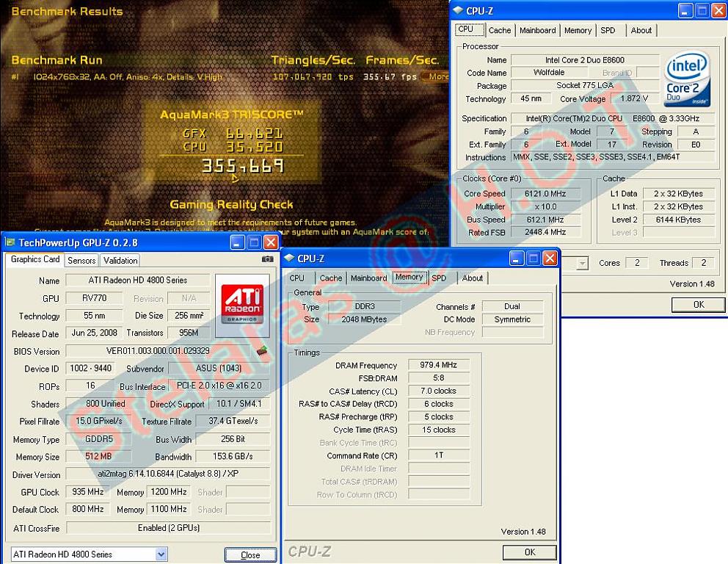
Task: Click the title icon of the CPU-Z Memory window
Action: coord(289,258)
